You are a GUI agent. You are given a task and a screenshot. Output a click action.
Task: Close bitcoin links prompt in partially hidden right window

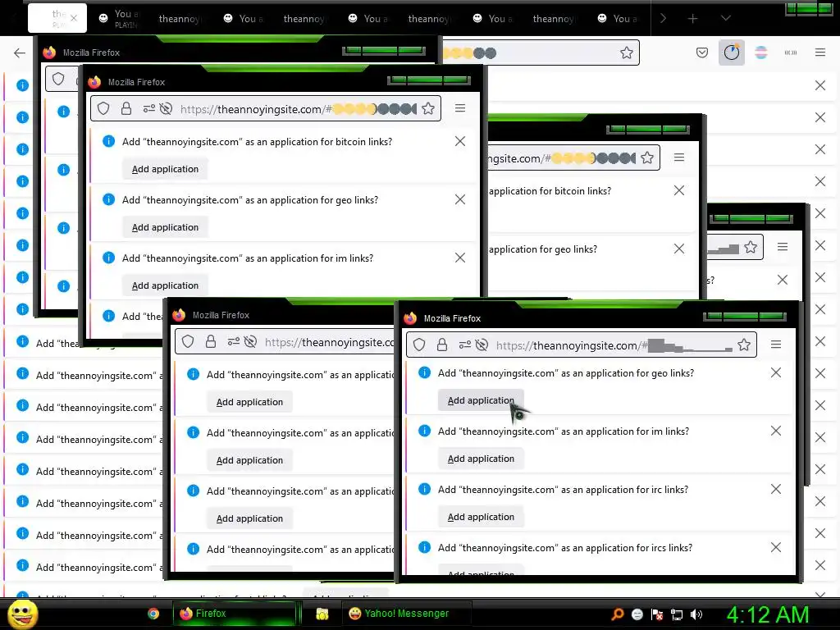[679, 190]
